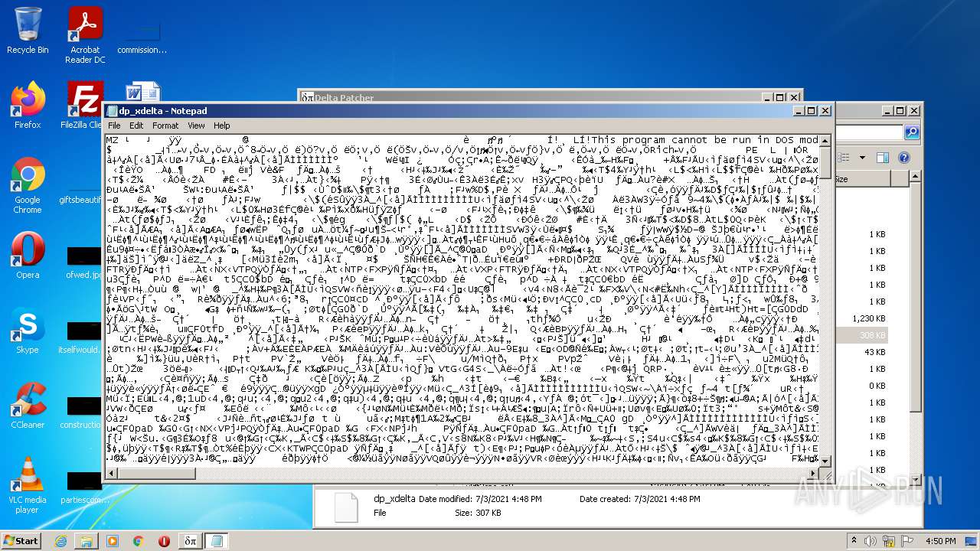Open Notepad File menu
The image size is (980, 551).
coord(114,126)
